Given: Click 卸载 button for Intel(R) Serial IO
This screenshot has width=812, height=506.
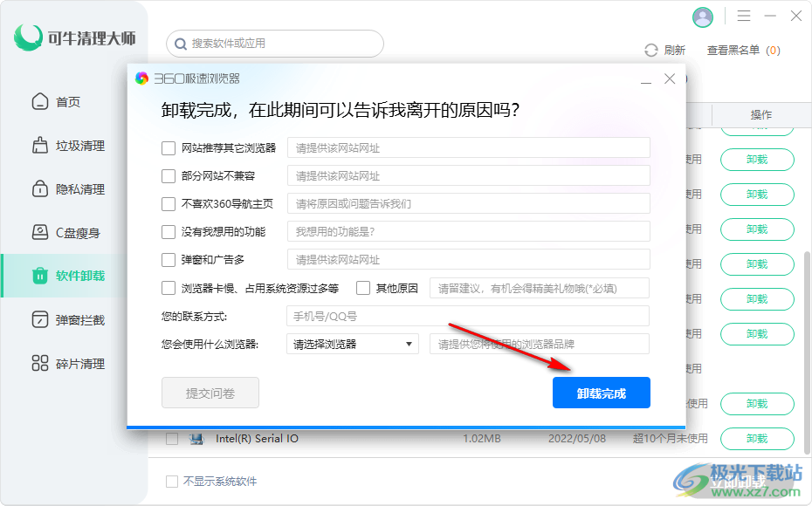Looking at the screenshot, I should click(757, 439).
